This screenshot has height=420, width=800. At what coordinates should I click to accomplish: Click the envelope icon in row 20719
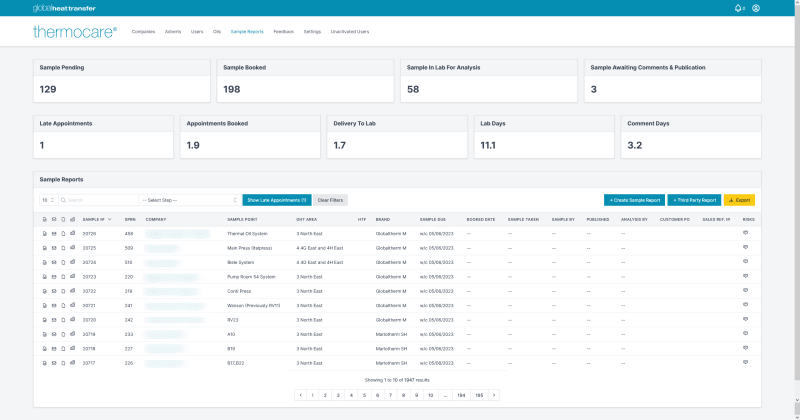(54, 334)
